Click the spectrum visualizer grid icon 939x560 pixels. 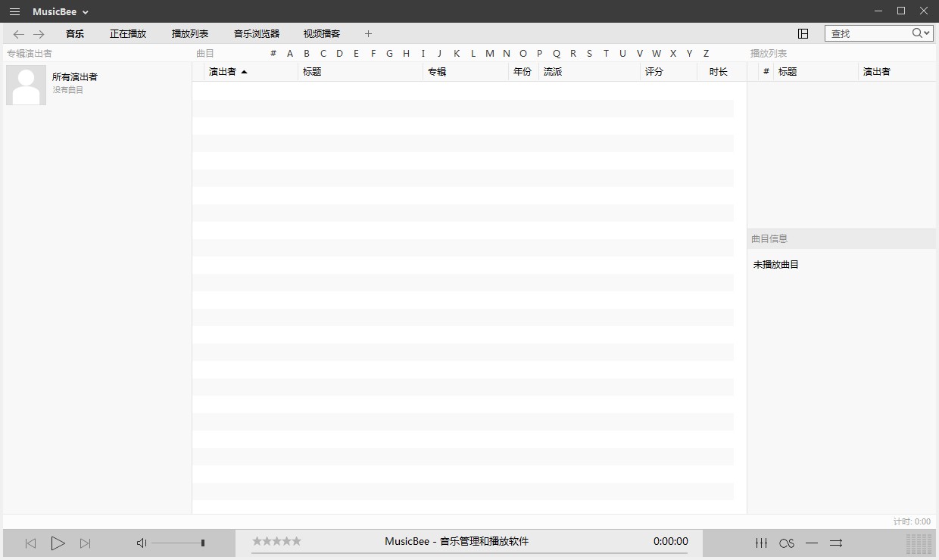pos(919,544)
